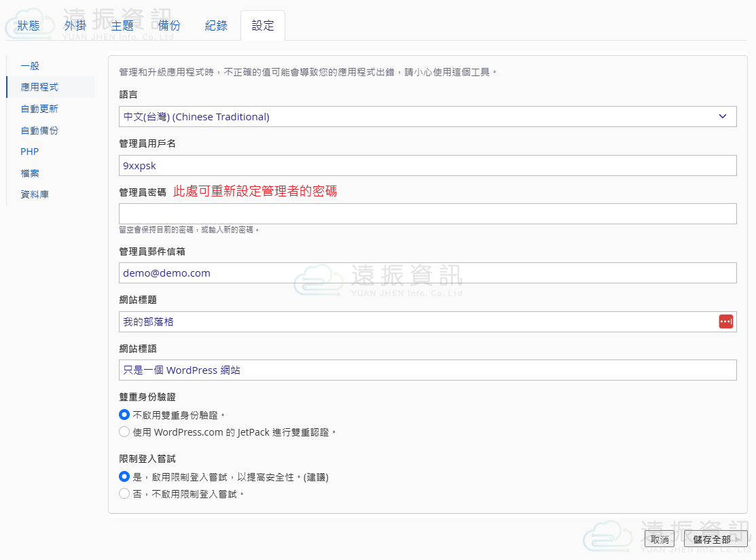The image size is (756, 560).
Task: View the 紀錄 logs tab
Action: [216, 26]
